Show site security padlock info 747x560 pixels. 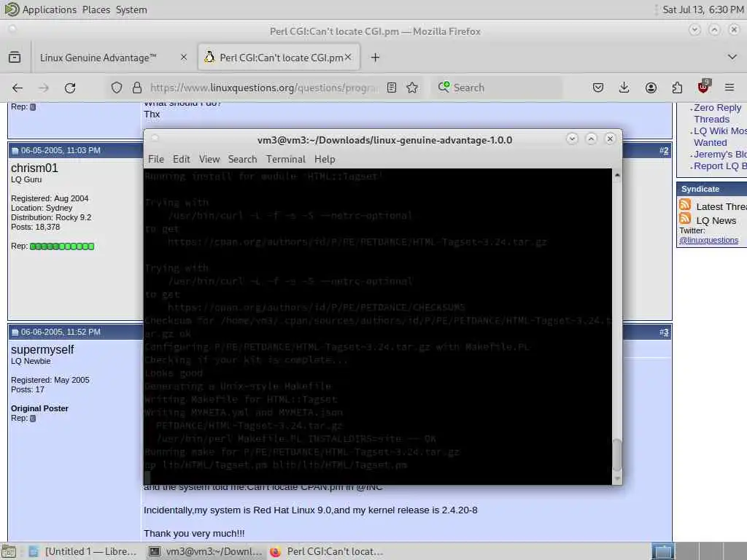pyautogui.click(x=137, y=87)
